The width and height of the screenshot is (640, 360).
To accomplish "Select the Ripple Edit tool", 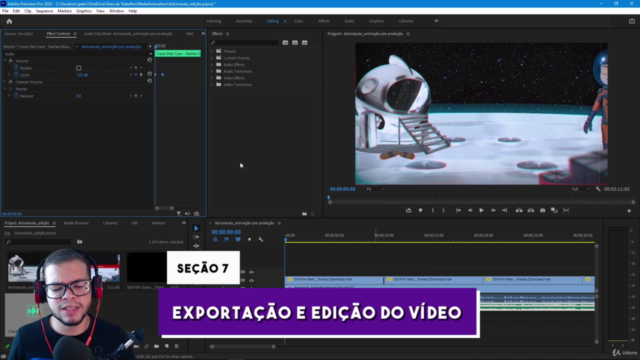I will pos(196,246).
